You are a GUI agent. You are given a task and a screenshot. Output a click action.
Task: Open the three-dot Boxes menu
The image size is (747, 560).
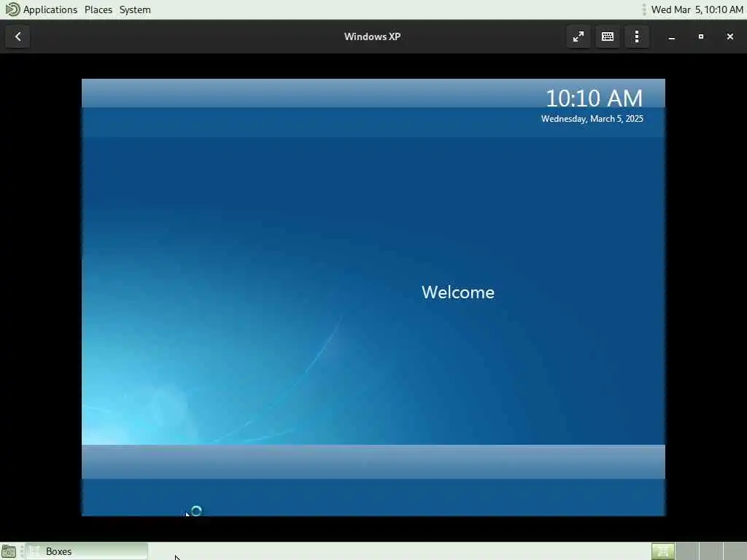(x=637, y=36)
